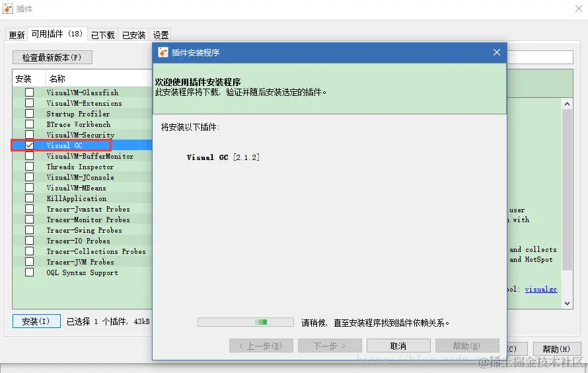Viewport: 588px width, 373px height.
Task: Select the Threads Inspector row name
Action: tap(80, 167)
